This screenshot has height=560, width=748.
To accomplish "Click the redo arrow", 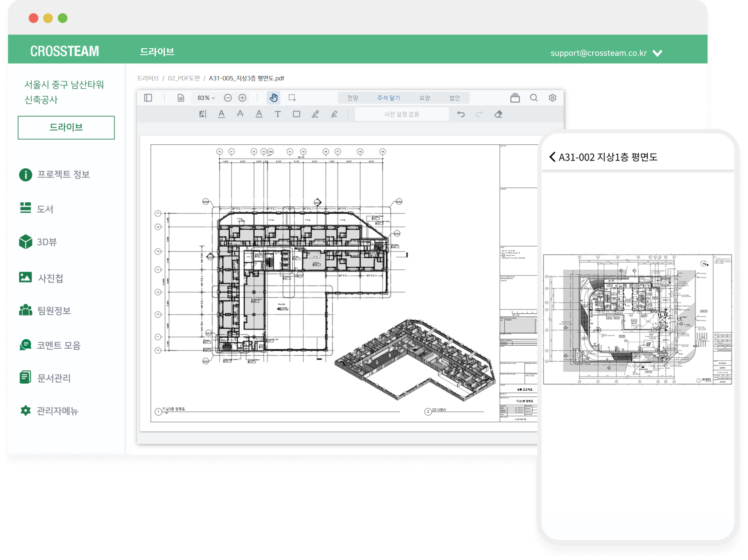I will 480,114.
